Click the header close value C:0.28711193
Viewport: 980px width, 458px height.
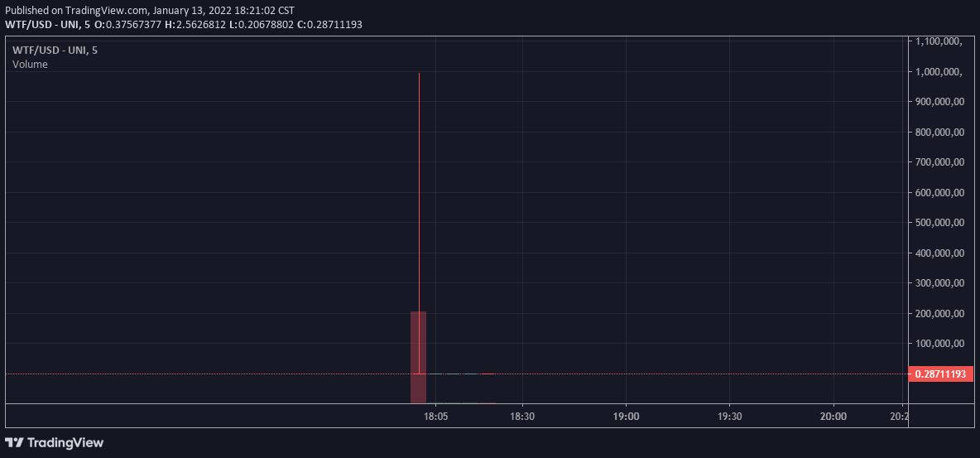click(329, 24)
